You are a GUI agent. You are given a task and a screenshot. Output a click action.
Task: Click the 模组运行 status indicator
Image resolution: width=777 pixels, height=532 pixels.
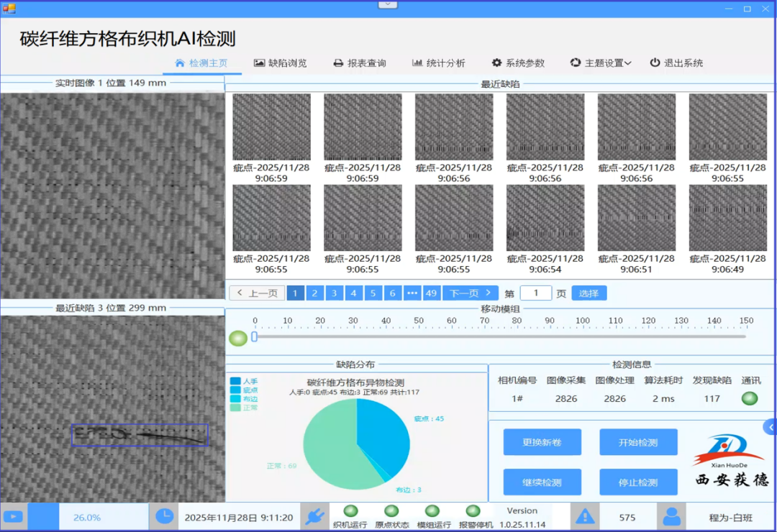pyautogui.click(x=432, y=510)
